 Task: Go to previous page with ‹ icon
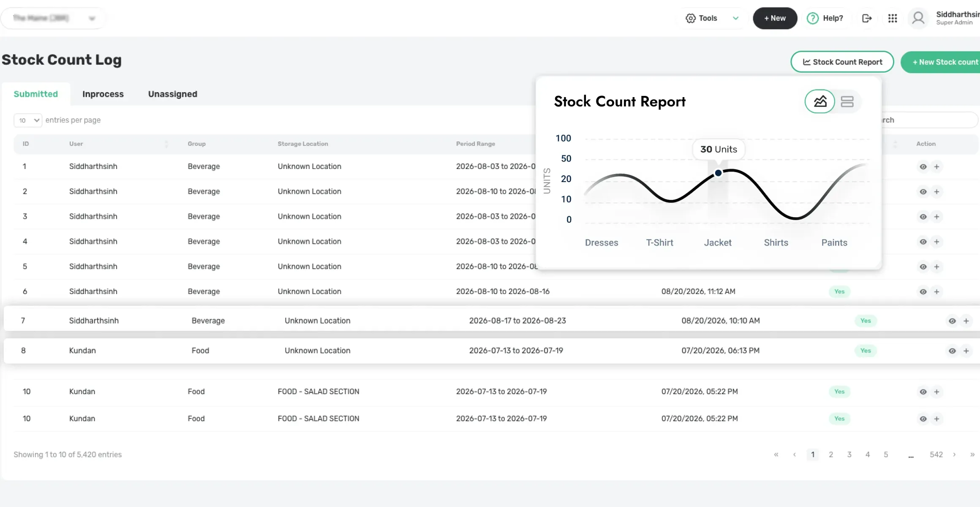coord(795,455)
